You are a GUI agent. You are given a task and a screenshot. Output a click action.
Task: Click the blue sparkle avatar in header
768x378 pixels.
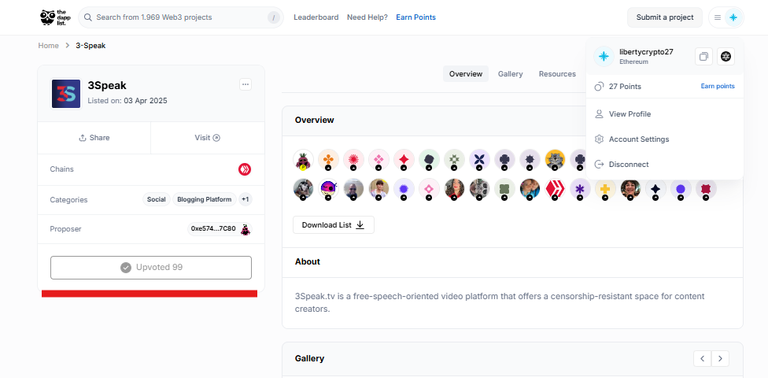733,18
